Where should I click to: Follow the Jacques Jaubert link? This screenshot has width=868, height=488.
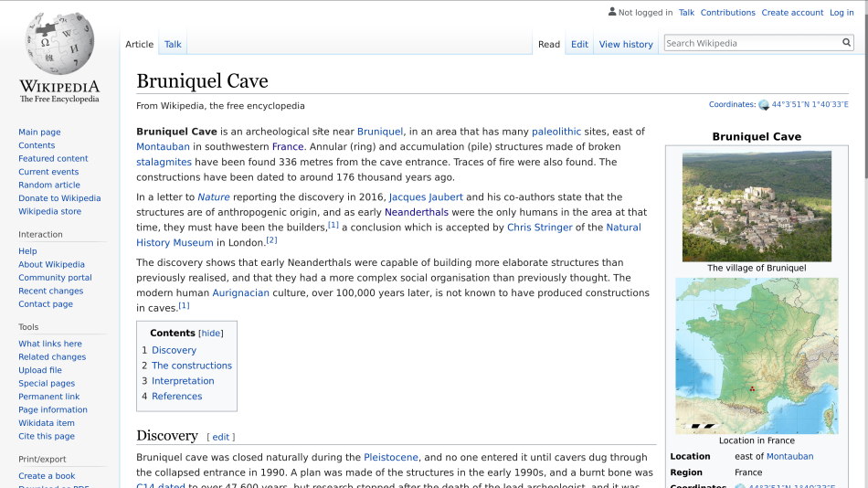(426, 197)
